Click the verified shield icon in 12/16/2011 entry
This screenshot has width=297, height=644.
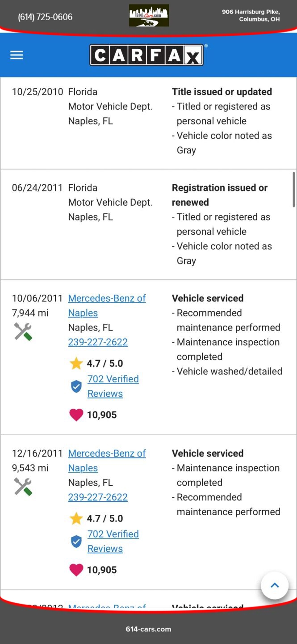point(76,542)
